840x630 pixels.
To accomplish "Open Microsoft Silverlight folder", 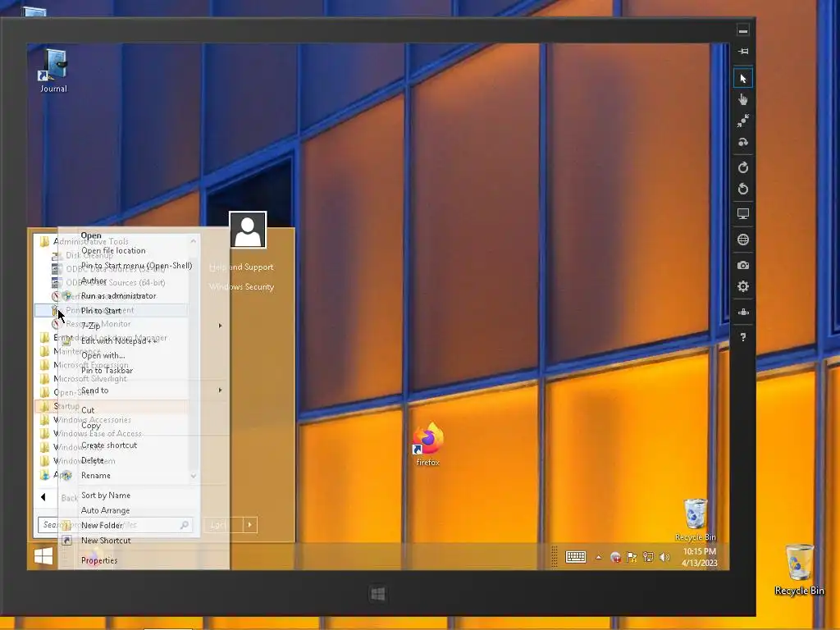I will click(84, 379).
